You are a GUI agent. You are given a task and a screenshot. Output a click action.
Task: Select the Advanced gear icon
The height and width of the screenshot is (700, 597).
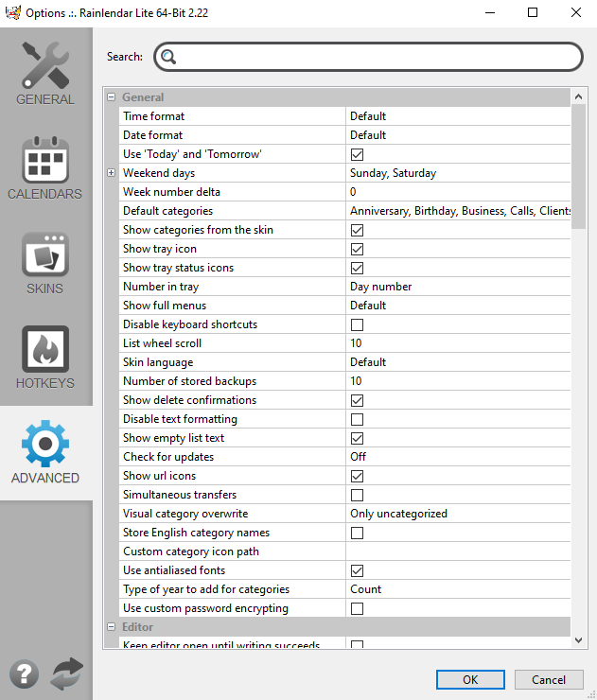45,444
